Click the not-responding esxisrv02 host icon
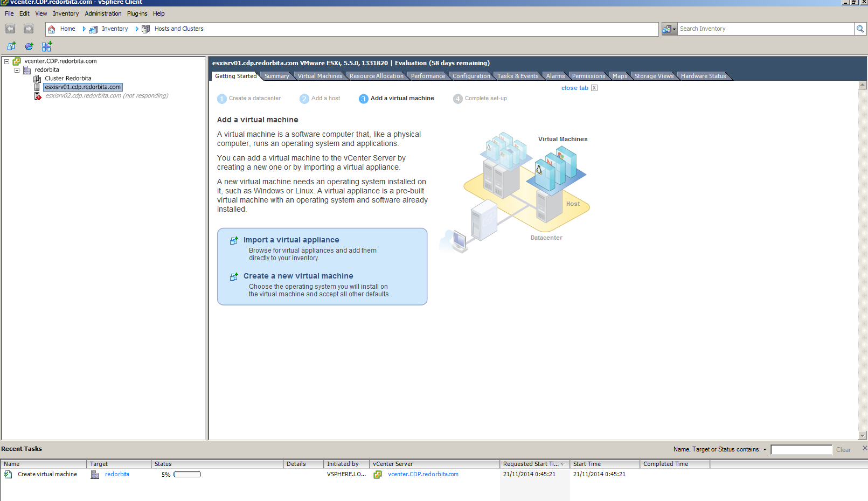Image resolution: width=868 pixels, height=501 pixels. pos(38,96)
